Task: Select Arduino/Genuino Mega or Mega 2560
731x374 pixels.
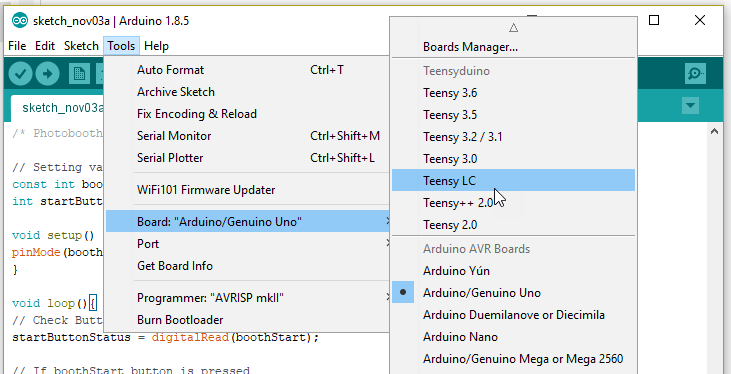Action: click(x=513, y=359)
